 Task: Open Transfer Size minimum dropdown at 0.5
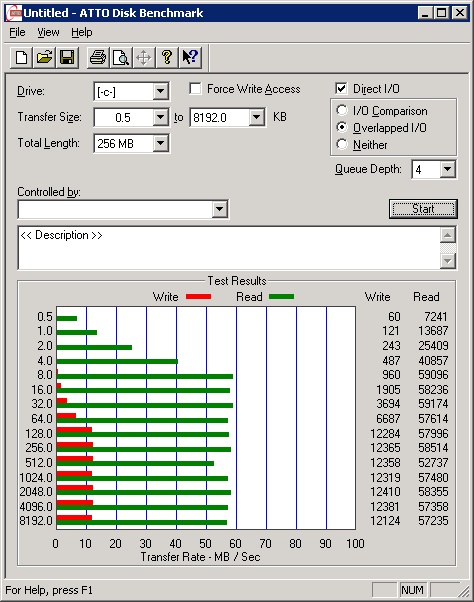[160, 117]
